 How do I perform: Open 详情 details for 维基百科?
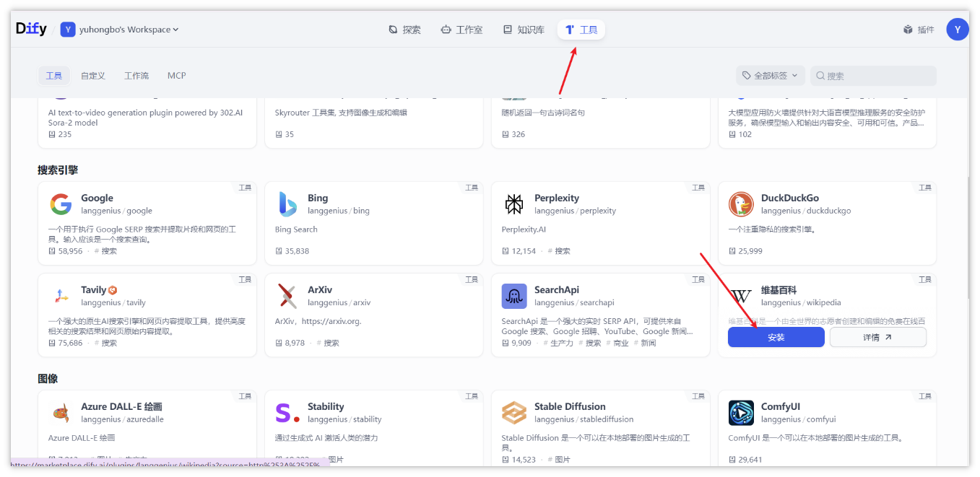(878, 337)
